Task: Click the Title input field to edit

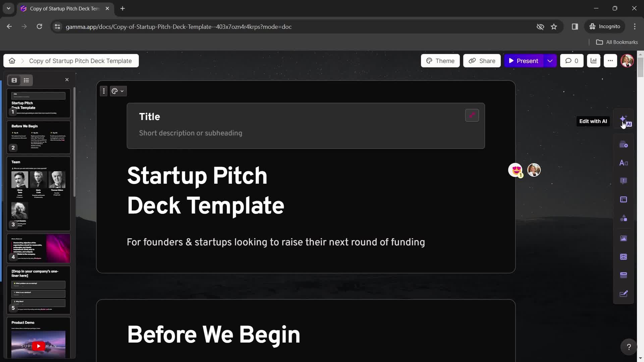Action: (150, 116)
